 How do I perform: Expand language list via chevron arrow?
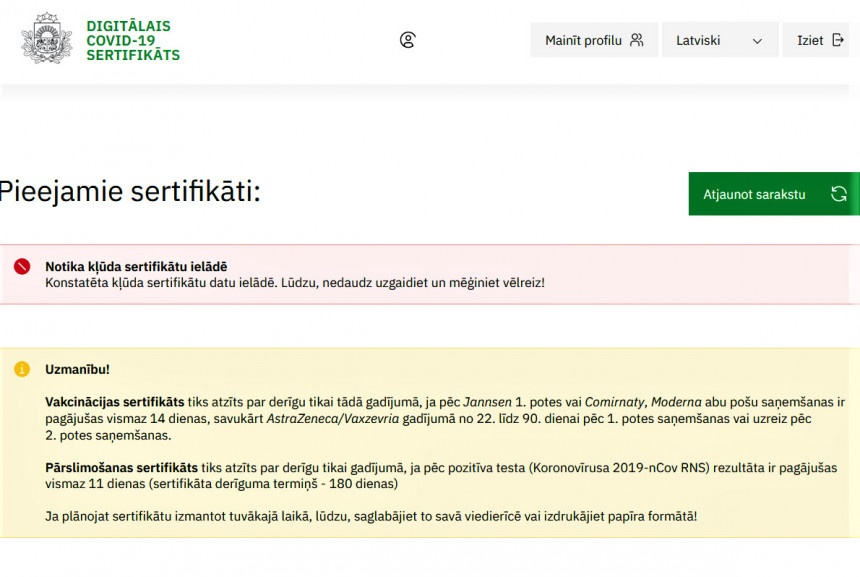[757, 41]
